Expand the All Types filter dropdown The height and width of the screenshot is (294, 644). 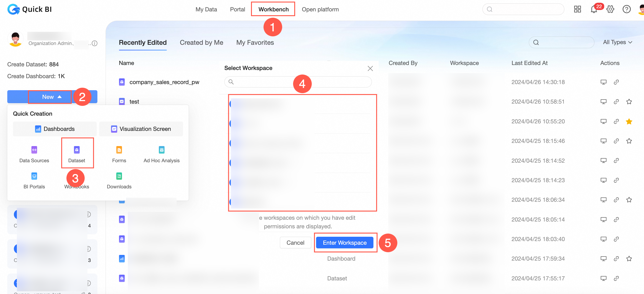click(617, 42)
